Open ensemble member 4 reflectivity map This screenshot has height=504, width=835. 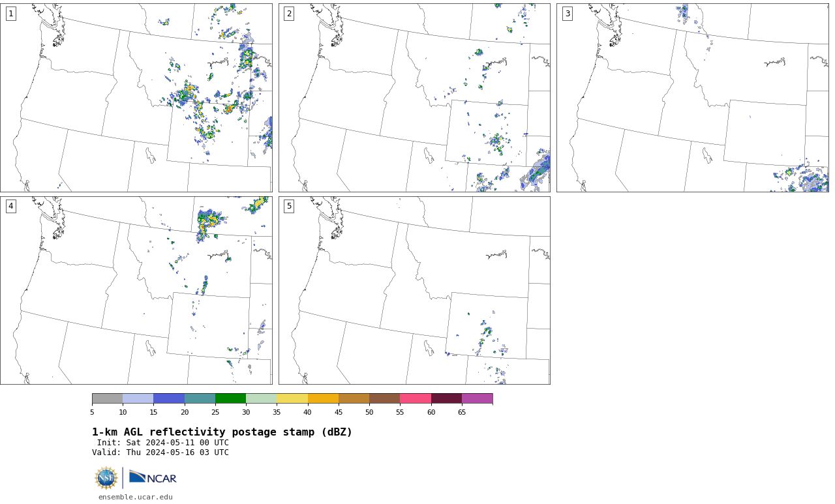coord(136,291)
